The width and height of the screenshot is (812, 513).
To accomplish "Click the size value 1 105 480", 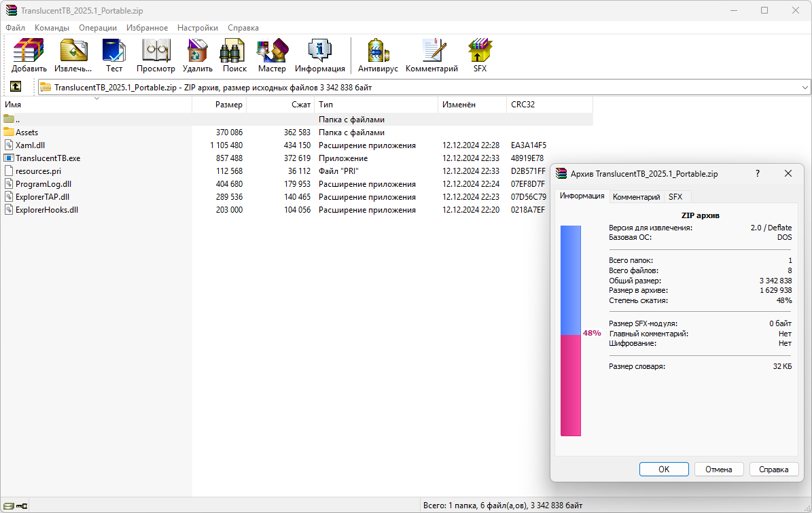I will [226, 145].
